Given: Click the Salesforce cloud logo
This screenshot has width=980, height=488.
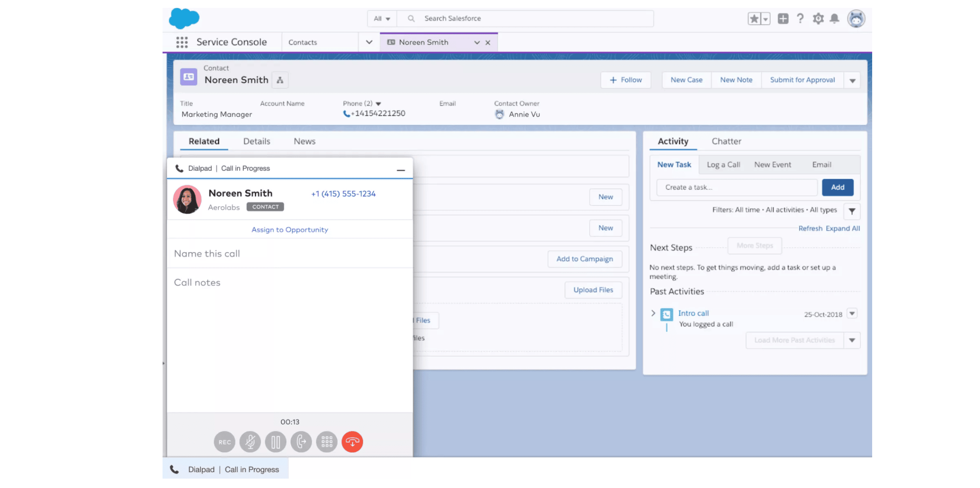Looking at the screenshot, I should (184, 18).
